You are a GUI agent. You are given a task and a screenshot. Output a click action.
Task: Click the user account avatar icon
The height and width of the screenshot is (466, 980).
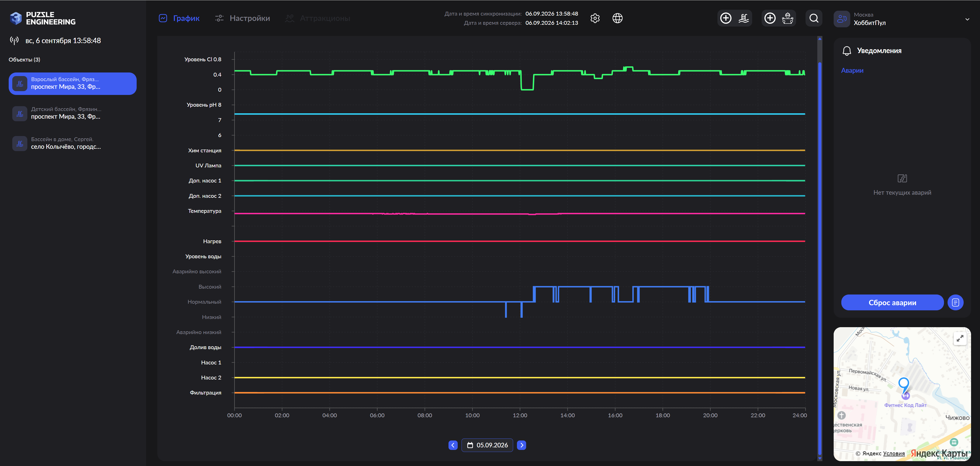pos(842,19)
